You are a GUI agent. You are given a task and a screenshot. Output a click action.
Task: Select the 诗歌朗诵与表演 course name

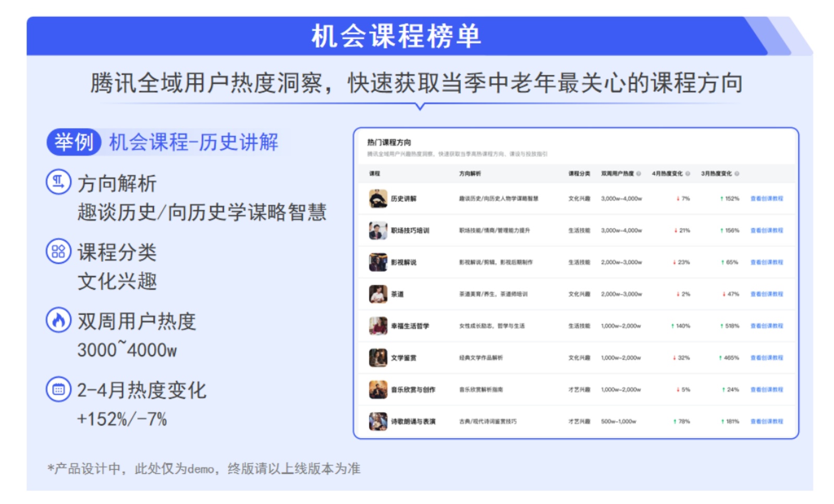tap(413, 421)
